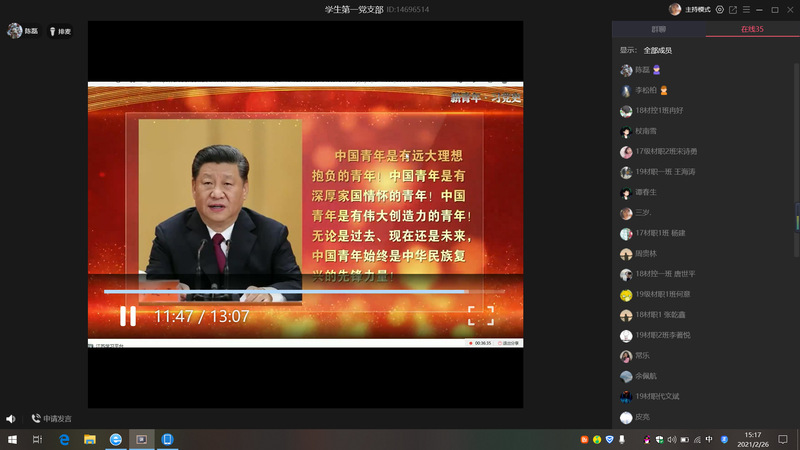800x450 pixels.
Task: Click the 排麦 microphone queue button
Action: [59, 31]
